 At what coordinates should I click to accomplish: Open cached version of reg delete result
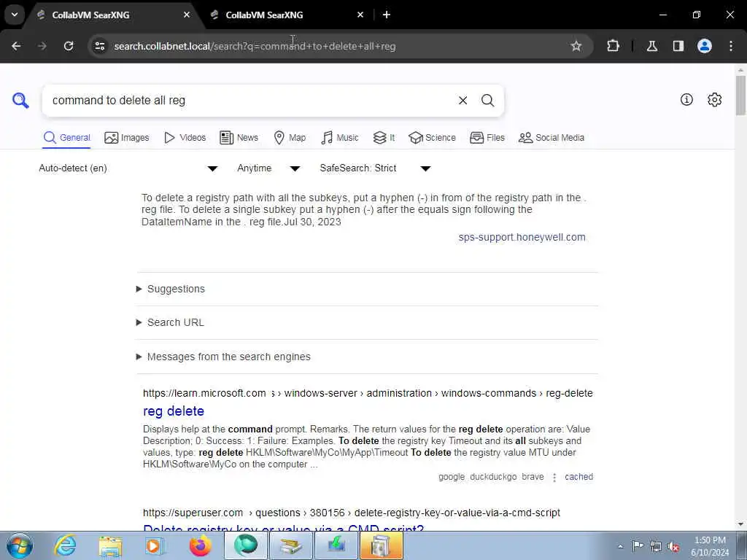(578, 477)
